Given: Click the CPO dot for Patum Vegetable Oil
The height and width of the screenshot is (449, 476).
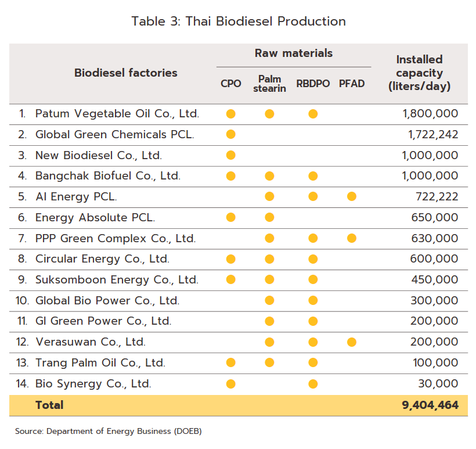Looking at the screenshot, I should (230, 114).
